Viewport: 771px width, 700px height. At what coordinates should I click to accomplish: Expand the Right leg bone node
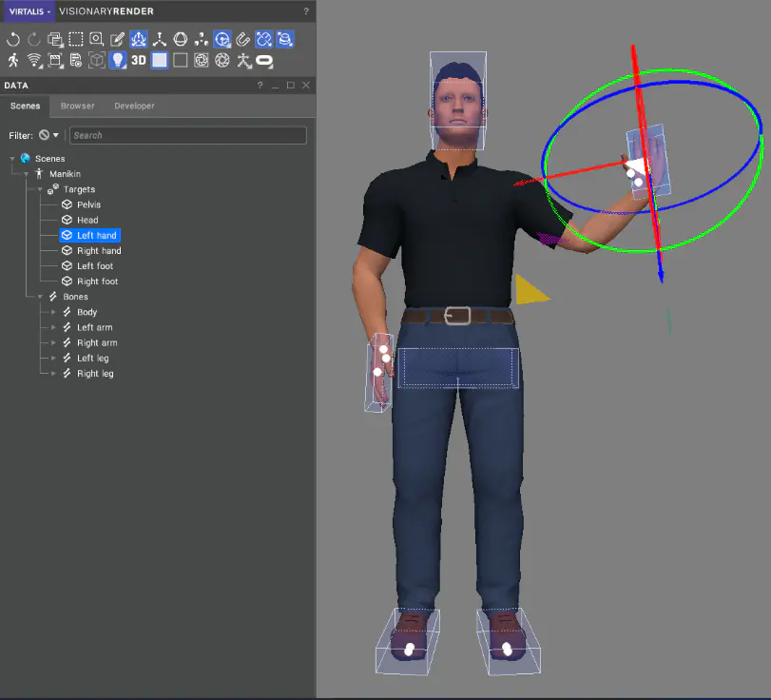[x=53, y=374]
